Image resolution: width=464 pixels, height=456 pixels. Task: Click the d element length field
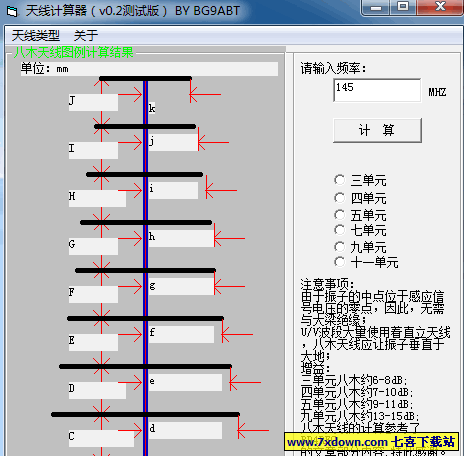pos(185,430)
